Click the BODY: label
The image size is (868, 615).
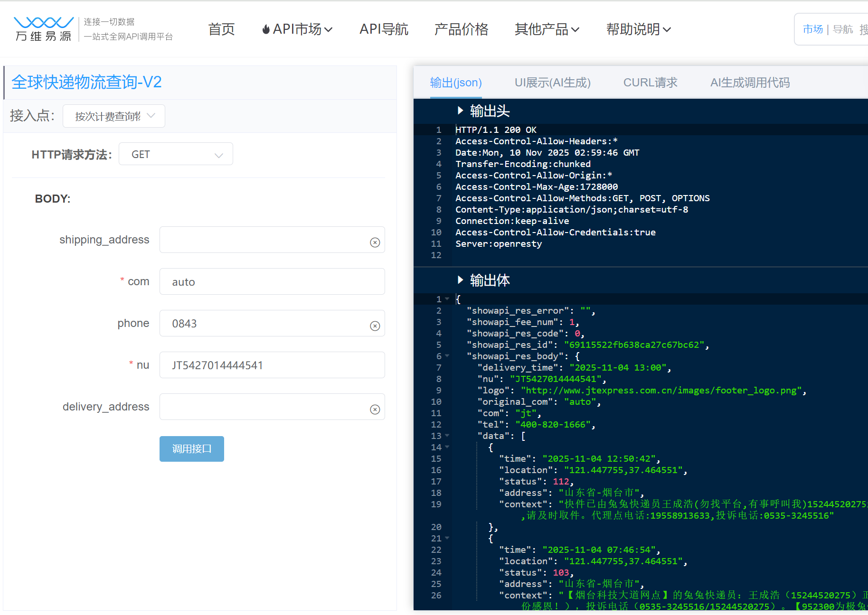[53, 199]
